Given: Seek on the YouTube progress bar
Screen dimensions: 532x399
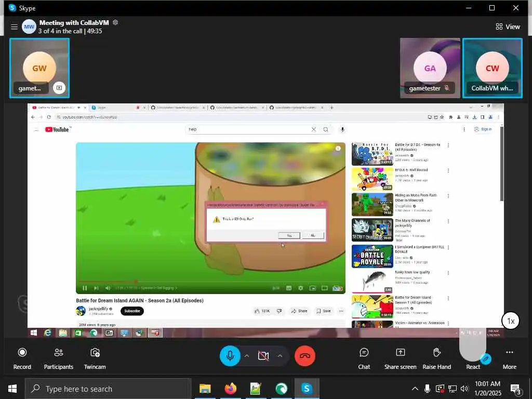Looking at the screenshot, I should [210, 281].
